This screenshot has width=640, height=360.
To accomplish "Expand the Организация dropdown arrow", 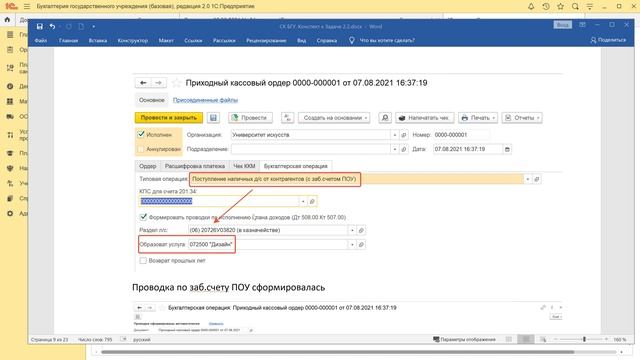I will coord(395,135).
